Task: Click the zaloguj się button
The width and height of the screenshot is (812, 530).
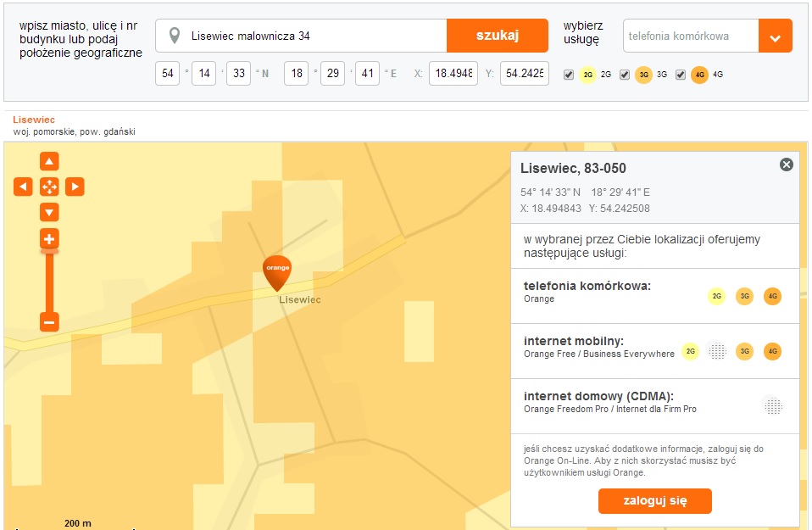Action: point(654,501)
